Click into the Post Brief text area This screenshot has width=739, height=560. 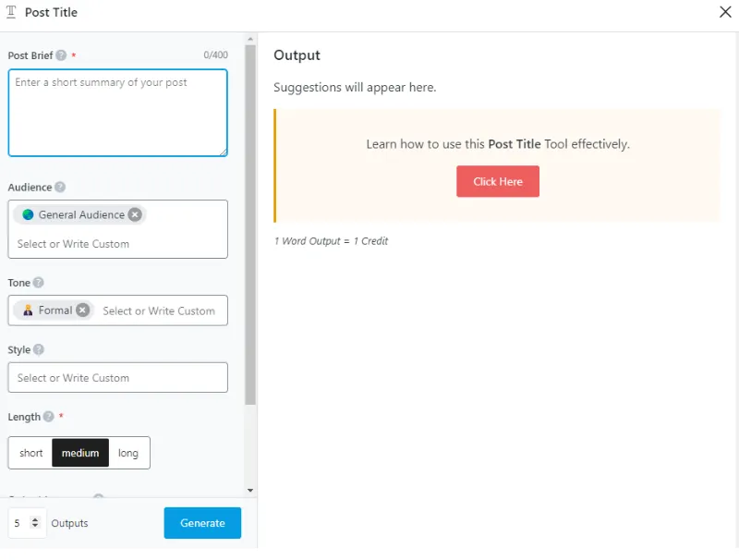(117, 113)
